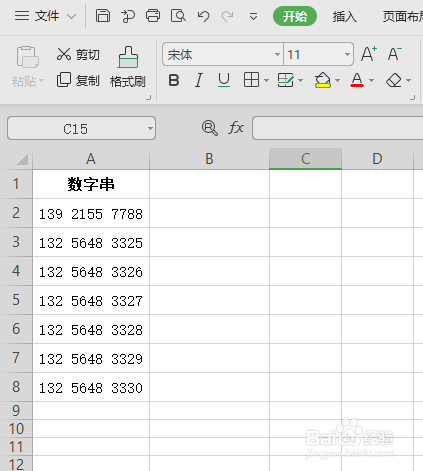This screenshot has width=423, height=471.
Task: Expand the clear options dropdown arrow
Action: [409, 80]
